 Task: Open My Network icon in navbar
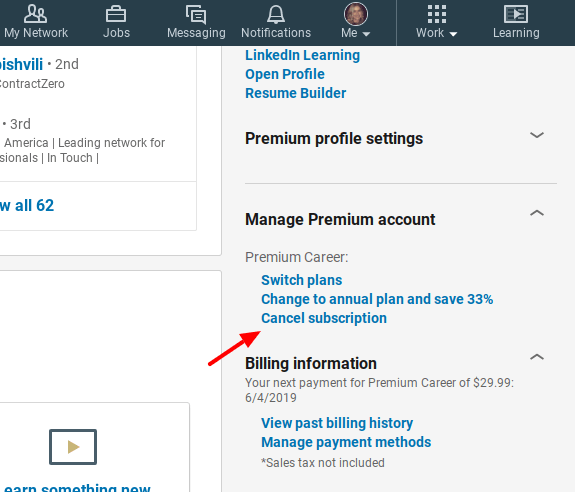tap(35, 14)
